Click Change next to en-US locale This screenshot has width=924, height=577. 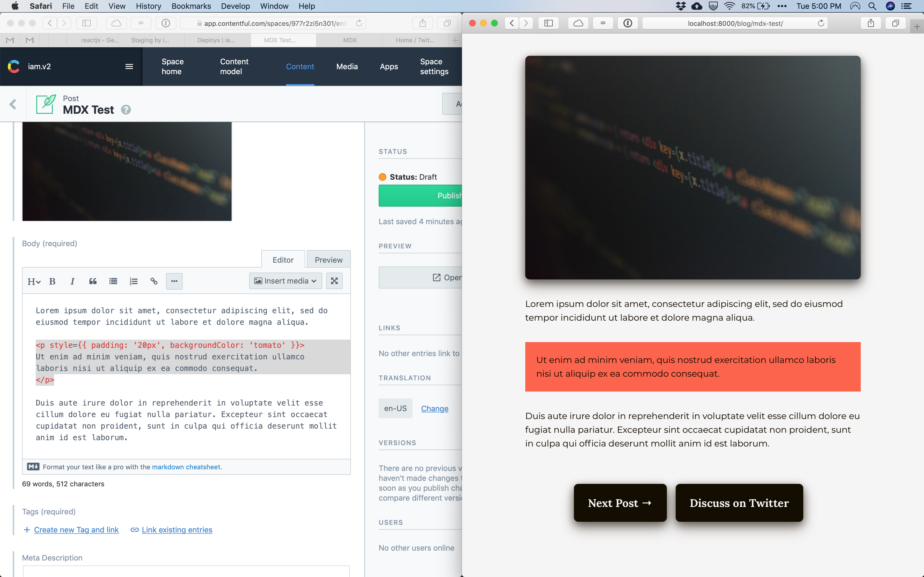(x=435, y=408)
